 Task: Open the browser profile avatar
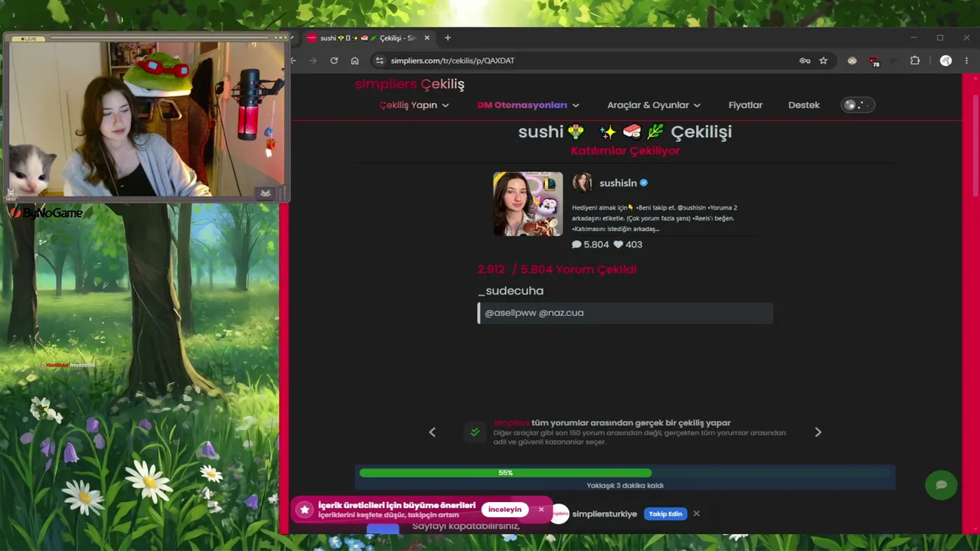pyautogui.click(x=946, y=60)
